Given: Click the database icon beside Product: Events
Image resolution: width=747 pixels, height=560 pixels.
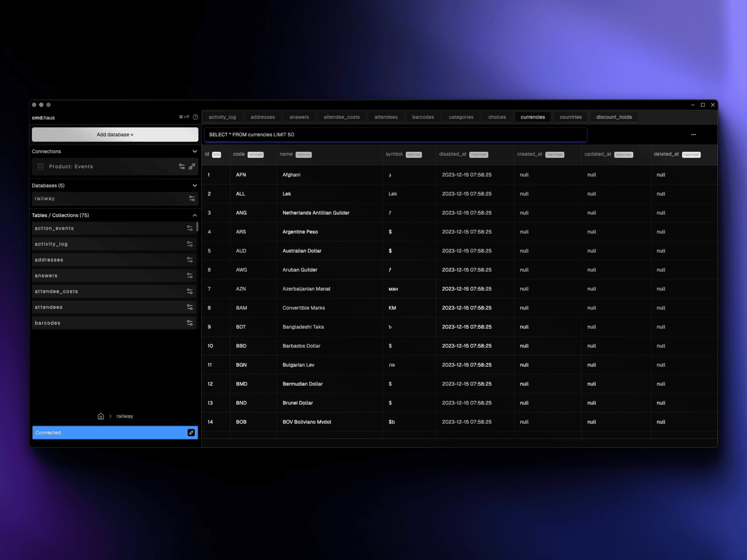Looking at the screenshot, I should click(40, 166).
